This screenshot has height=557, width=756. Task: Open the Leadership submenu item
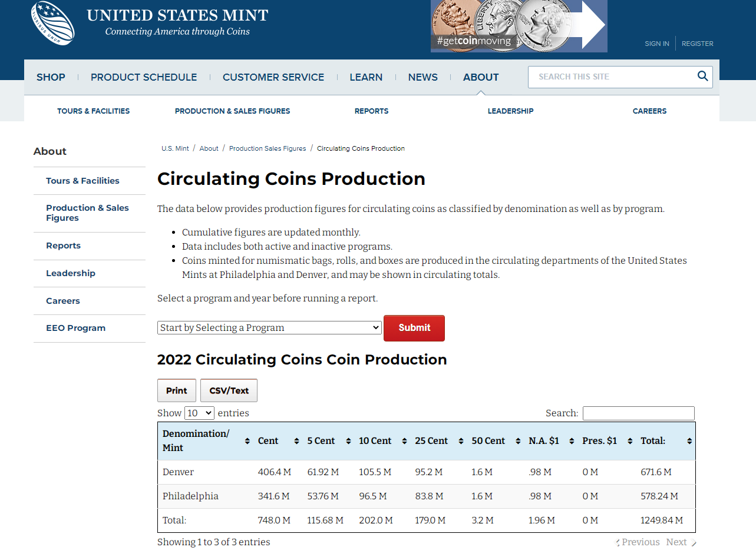point(510,111)
